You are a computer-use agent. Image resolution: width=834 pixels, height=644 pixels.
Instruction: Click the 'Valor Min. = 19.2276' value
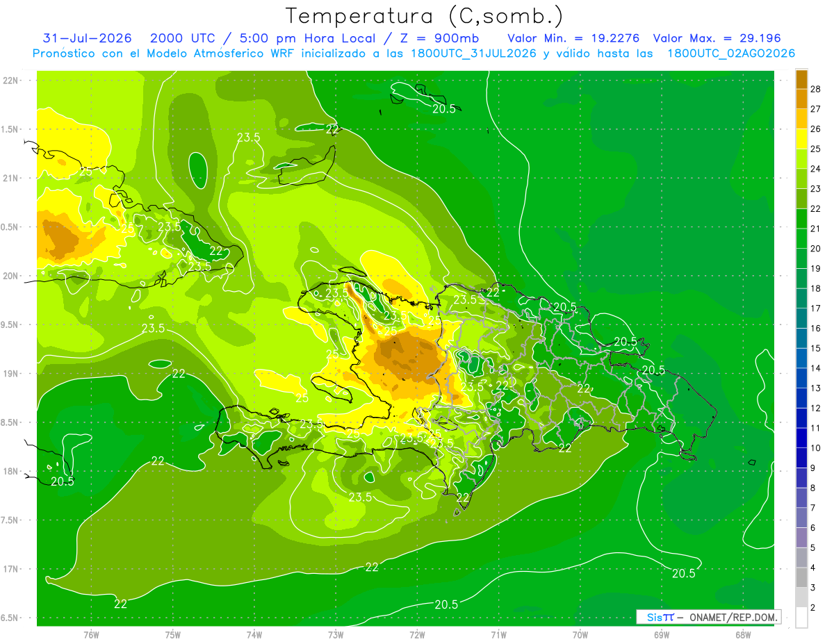(573, 38)
